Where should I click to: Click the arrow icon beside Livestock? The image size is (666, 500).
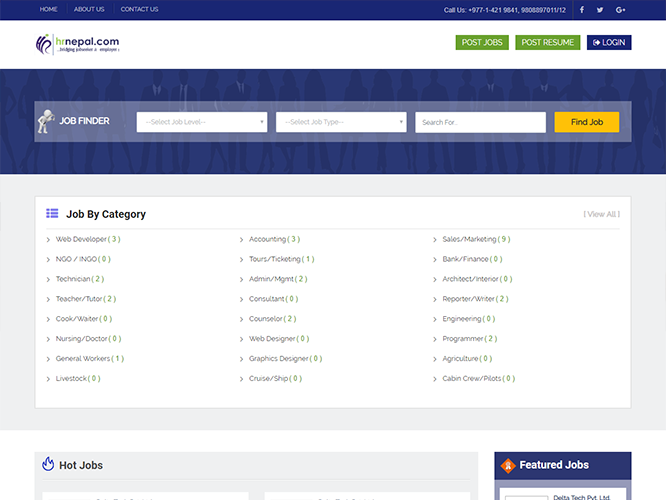pos(48,379)
